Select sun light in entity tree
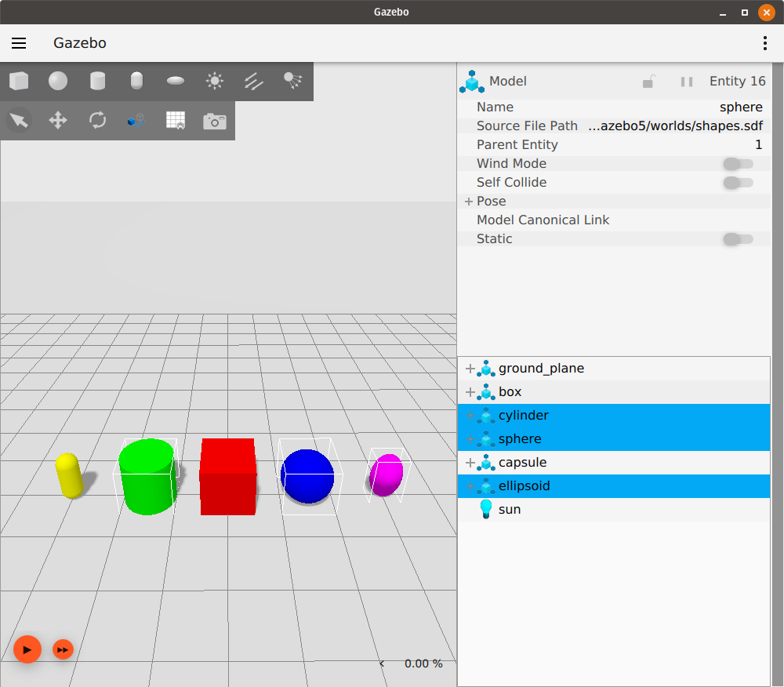This screenshot has width=784, height=687. pyautogui.click(x=614, y=510)
